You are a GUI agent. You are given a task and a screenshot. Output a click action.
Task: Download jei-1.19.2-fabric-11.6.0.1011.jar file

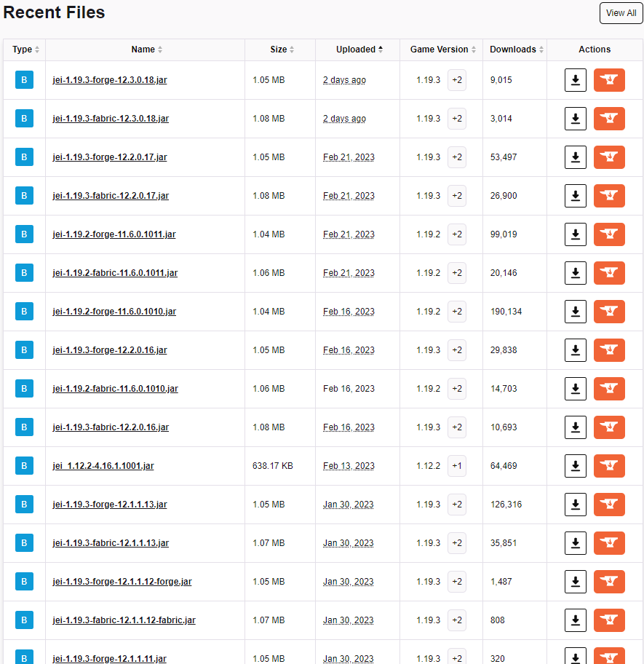point(575,273)
